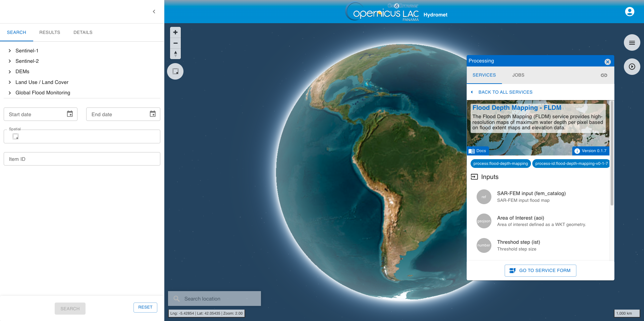
Task: Close the Processing panel
Action: (607, 62)
